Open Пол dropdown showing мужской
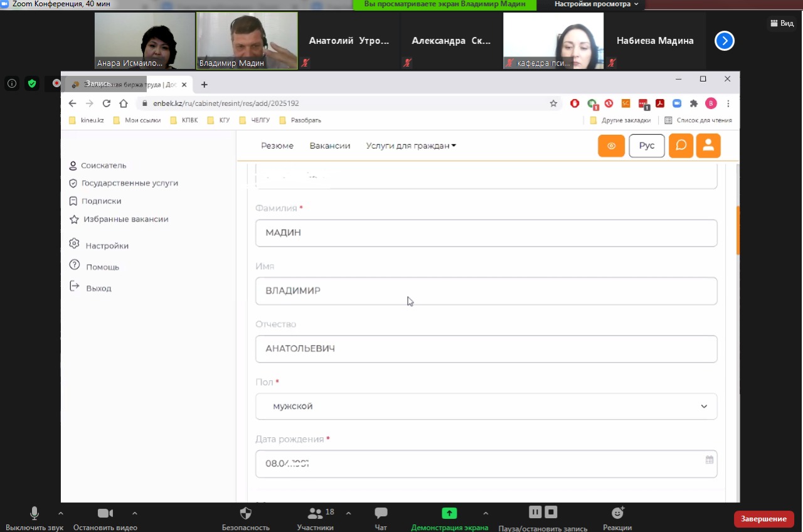This screenshot has width=803, height=532. (486, 407)
